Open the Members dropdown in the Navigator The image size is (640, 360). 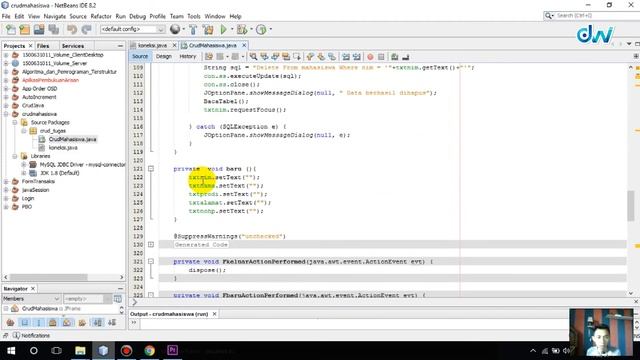(31, 299)
